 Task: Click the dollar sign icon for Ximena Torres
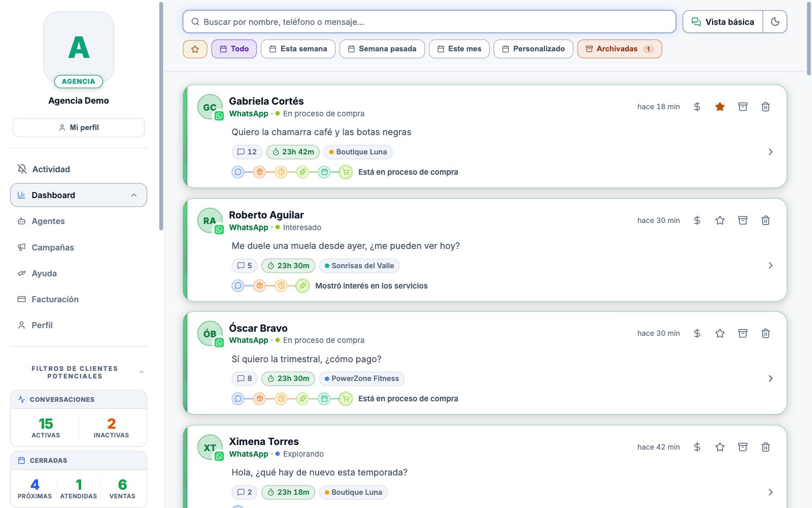[x=697, y=447]
